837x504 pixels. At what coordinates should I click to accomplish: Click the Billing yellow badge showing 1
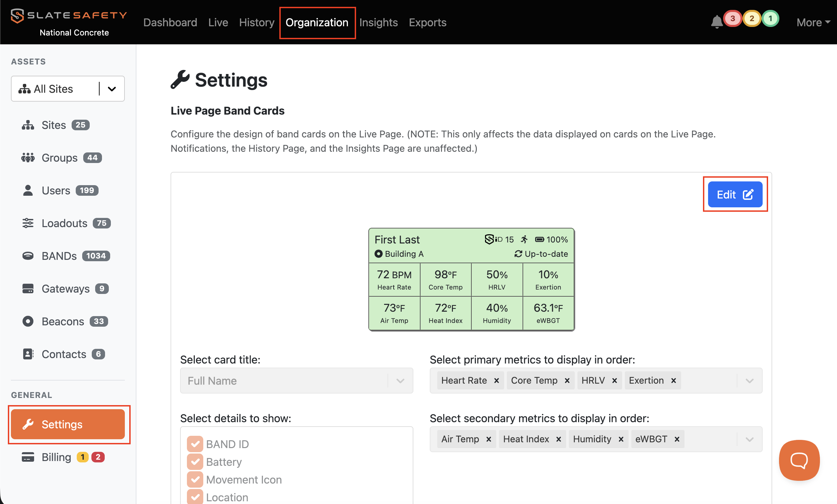coord(83,457)
